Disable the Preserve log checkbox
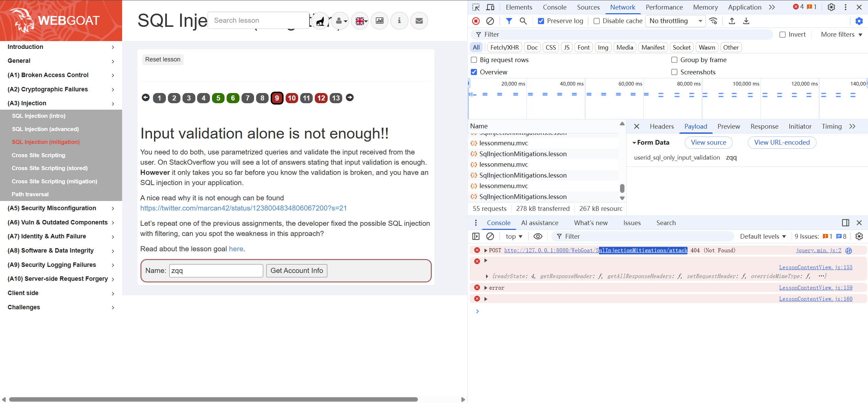Viewport: 868px width, 403px height. [541, 21]
